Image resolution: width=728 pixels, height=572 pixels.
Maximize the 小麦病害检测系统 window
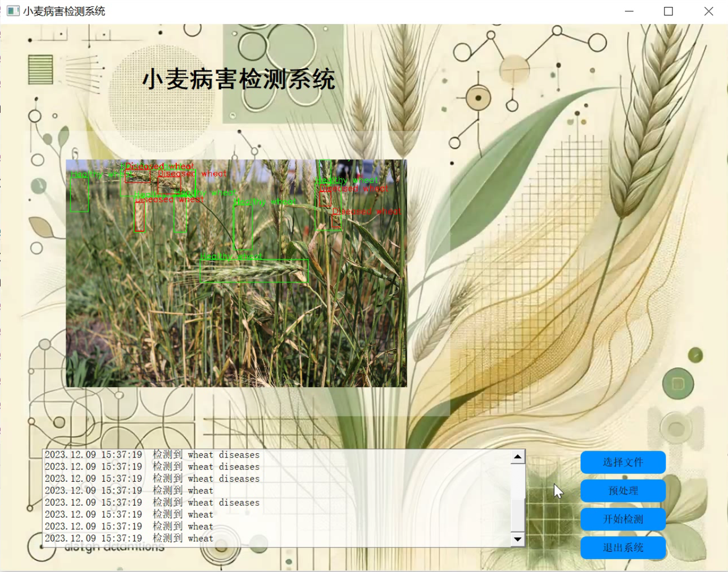coord(668,11)
